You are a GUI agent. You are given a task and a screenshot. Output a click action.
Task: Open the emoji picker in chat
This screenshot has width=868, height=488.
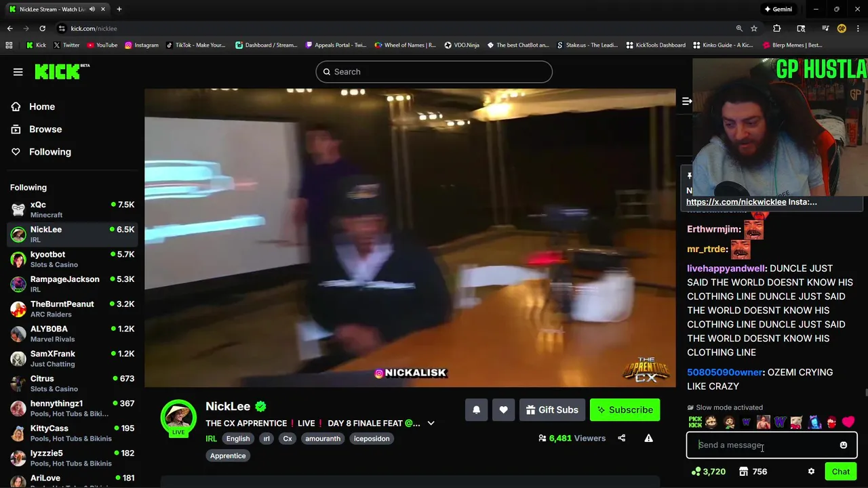coord(844,445)
